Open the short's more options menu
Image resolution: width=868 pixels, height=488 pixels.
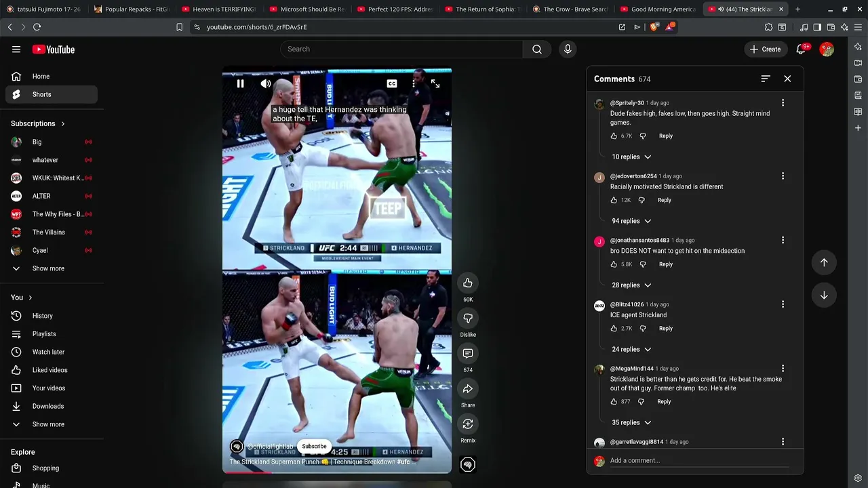(414, 84)
